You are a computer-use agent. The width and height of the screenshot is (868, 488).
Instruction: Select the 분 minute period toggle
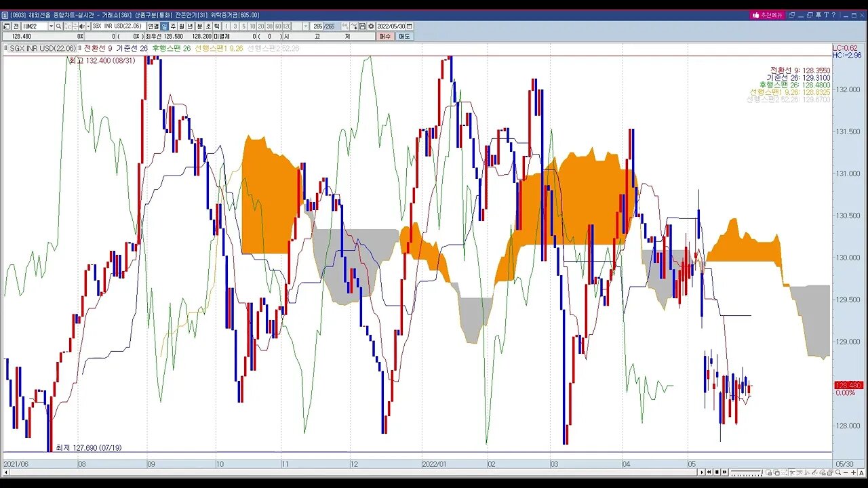coord(199,26)
